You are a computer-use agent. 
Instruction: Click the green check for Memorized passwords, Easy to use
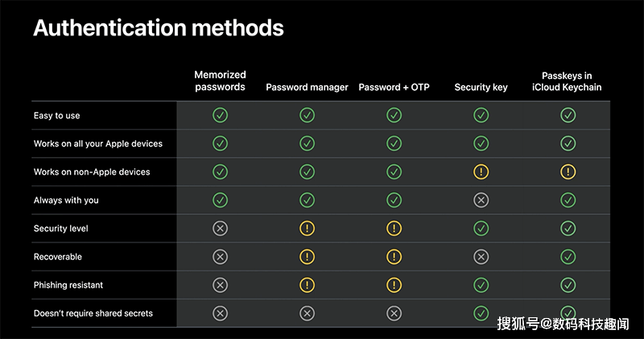click(220, 115)
